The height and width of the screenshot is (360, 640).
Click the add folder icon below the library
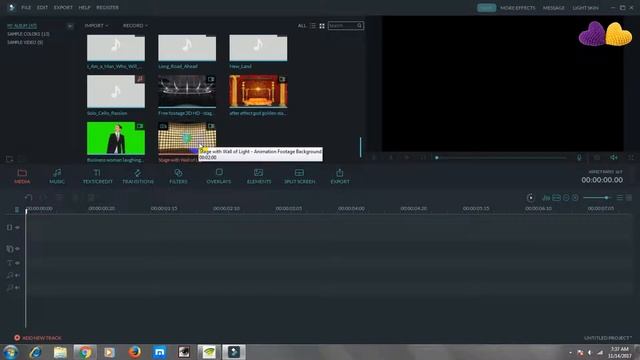(9, 158)
